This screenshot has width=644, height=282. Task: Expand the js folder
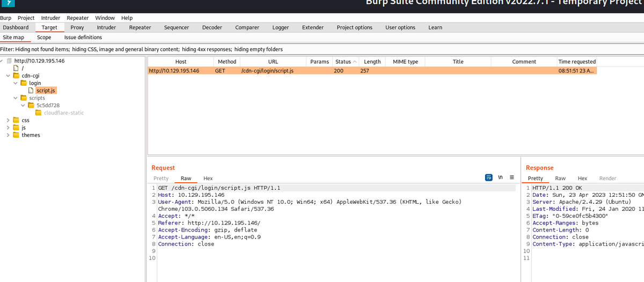click(x=8, y=128)
